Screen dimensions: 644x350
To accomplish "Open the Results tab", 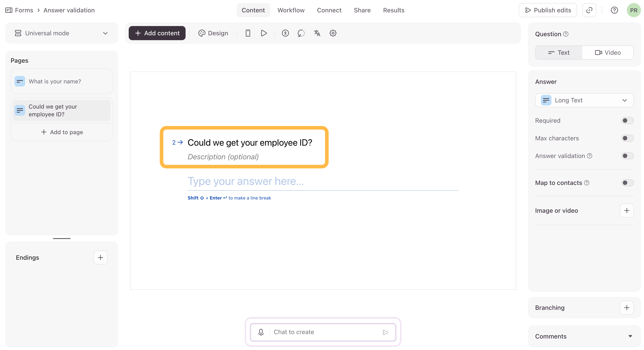I will [x=393, y=10].
